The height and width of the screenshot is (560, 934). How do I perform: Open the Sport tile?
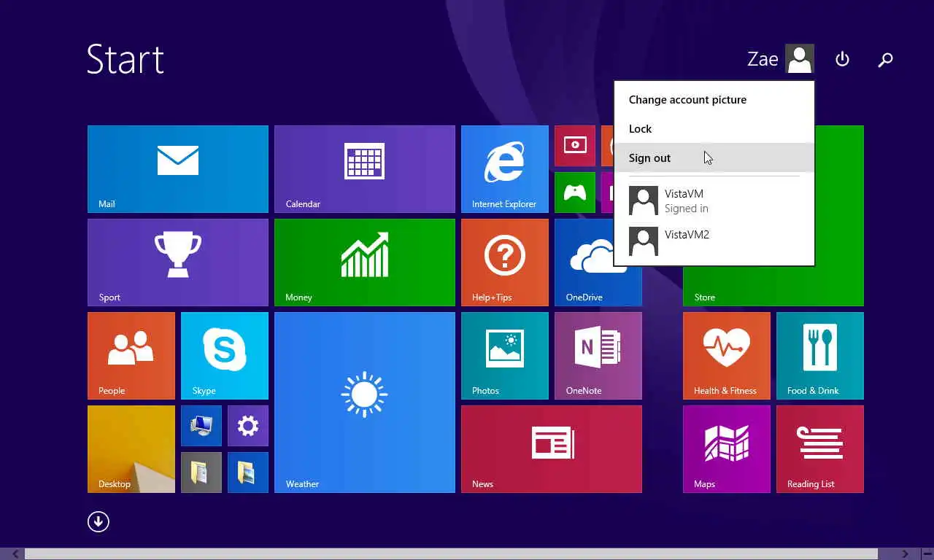178,262
